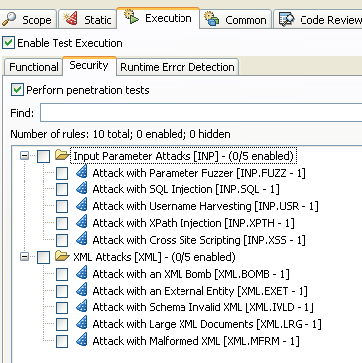Click the Input Parameter Attacks folder icon
362x363 pixels.
click(x=62, y=155)
